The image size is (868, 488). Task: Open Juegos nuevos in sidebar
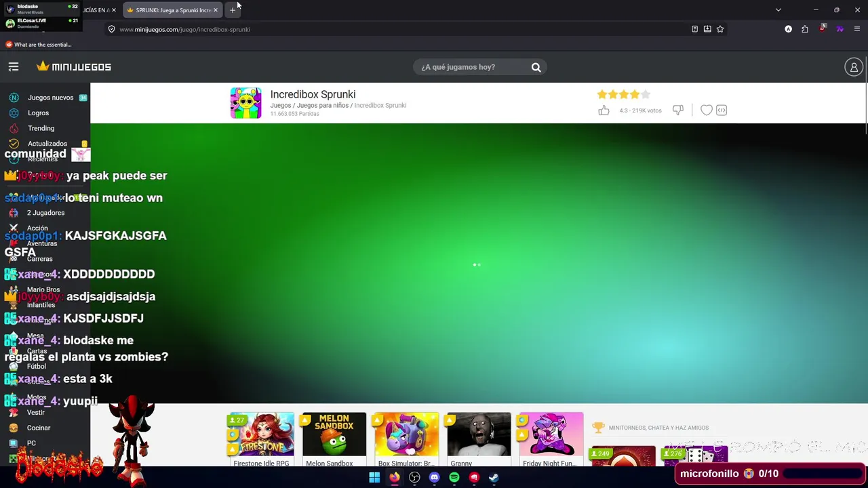(x=50, y=98)
